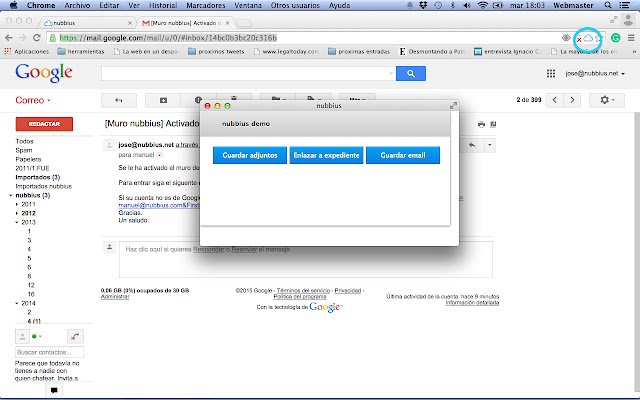
Task: Open email in new window icon
Action: point(493,124)
